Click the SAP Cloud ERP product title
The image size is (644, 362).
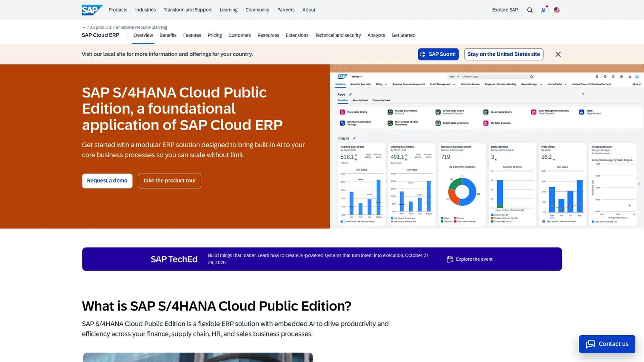point(100,35)
